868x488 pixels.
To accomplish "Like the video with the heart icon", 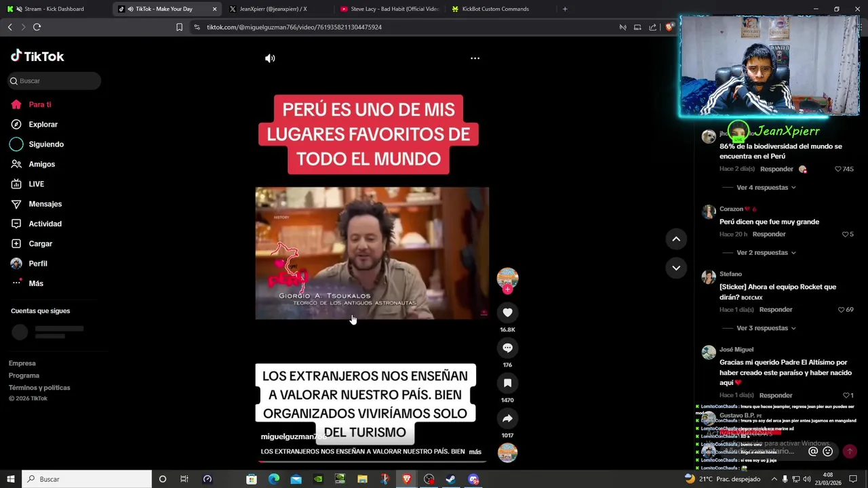I will tap(507, 312).
